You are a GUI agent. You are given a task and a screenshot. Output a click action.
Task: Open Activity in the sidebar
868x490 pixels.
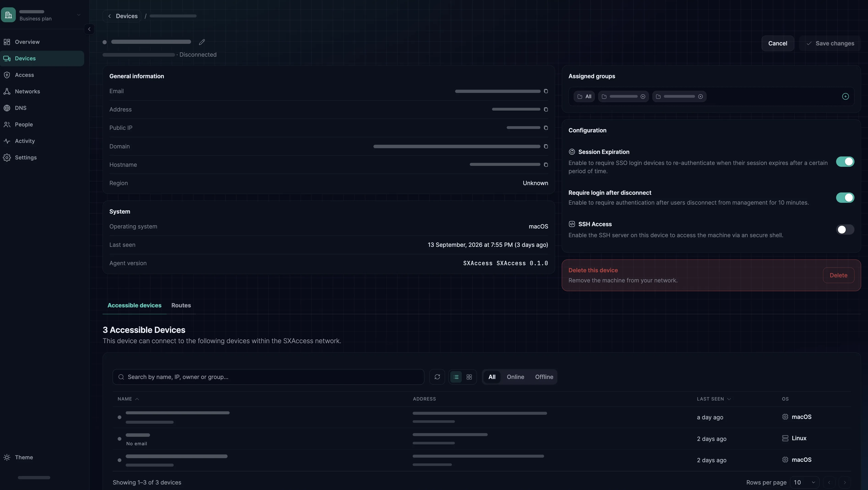point(42,141)
